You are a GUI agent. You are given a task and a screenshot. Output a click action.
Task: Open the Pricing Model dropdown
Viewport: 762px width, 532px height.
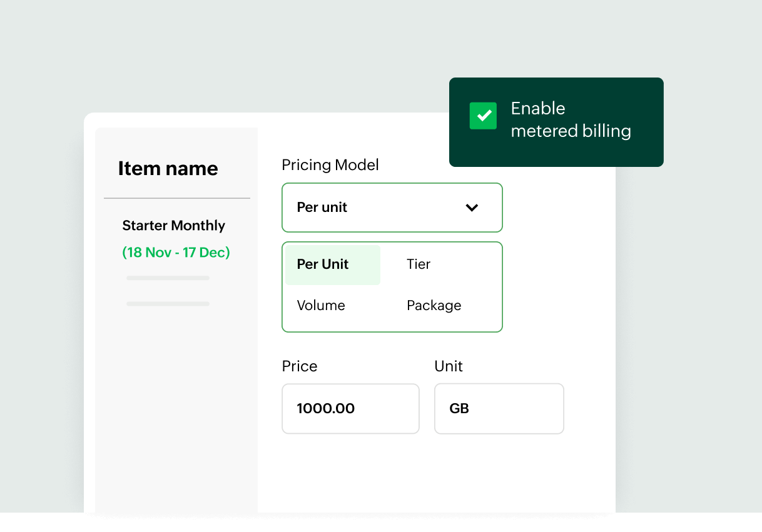click(392, 208)
